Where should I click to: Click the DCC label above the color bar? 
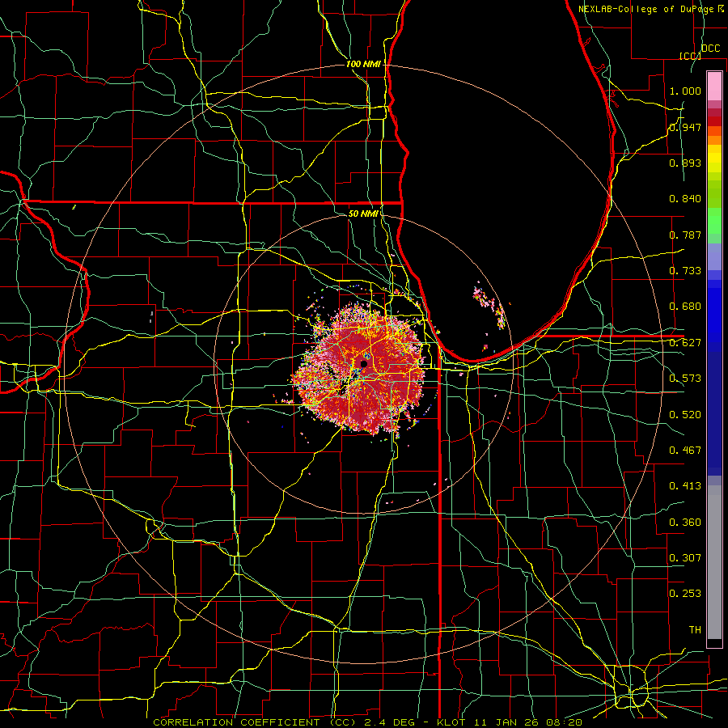[710, 49]
